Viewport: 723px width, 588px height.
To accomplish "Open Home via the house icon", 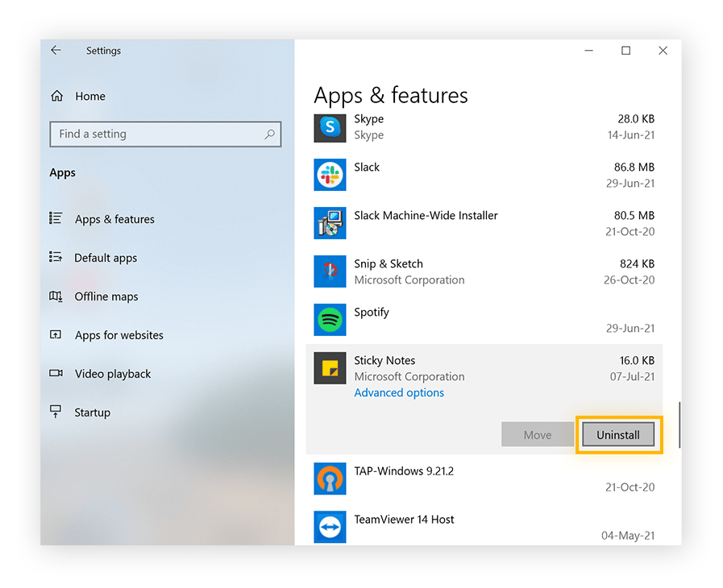I will click(56, 96).
